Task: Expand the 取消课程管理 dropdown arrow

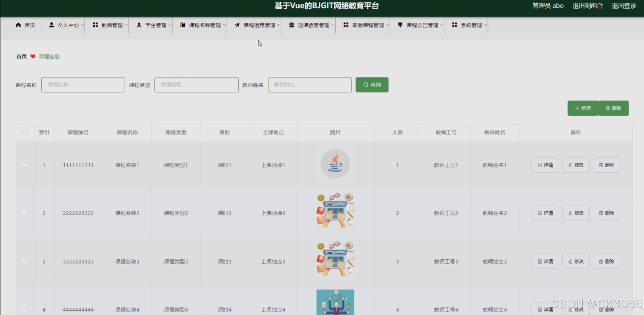Action: (387, 25)
